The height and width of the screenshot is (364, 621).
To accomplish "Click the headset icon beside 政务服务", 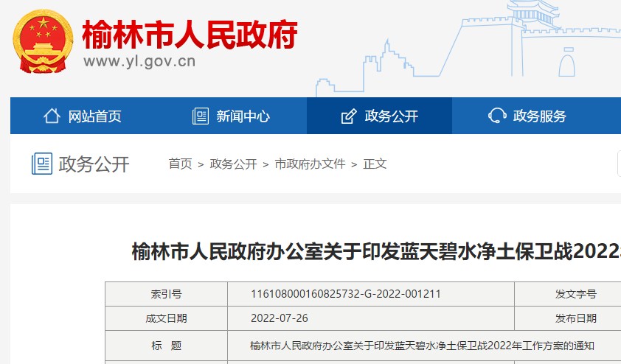I will (x=497, y=116).
